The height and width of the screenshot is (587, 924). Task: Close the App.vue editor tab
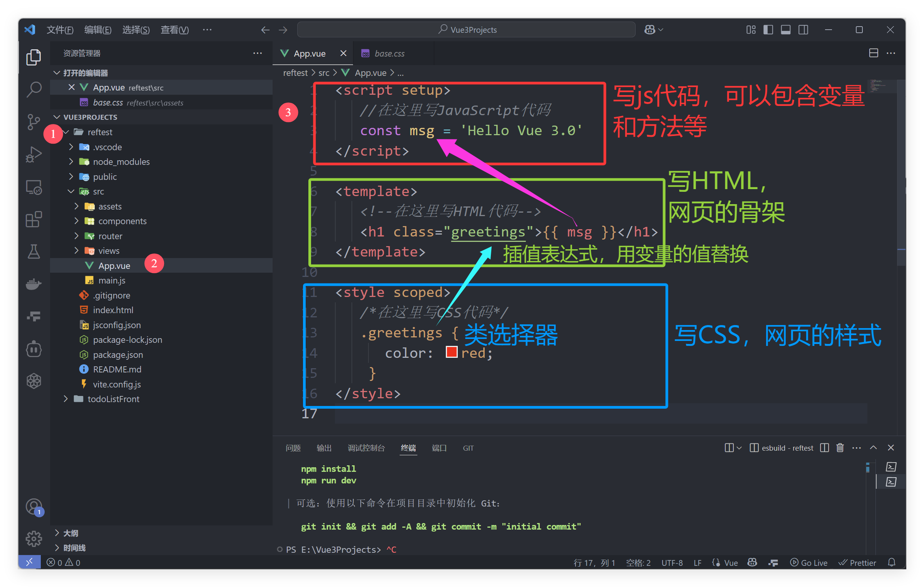click(343, 53)
